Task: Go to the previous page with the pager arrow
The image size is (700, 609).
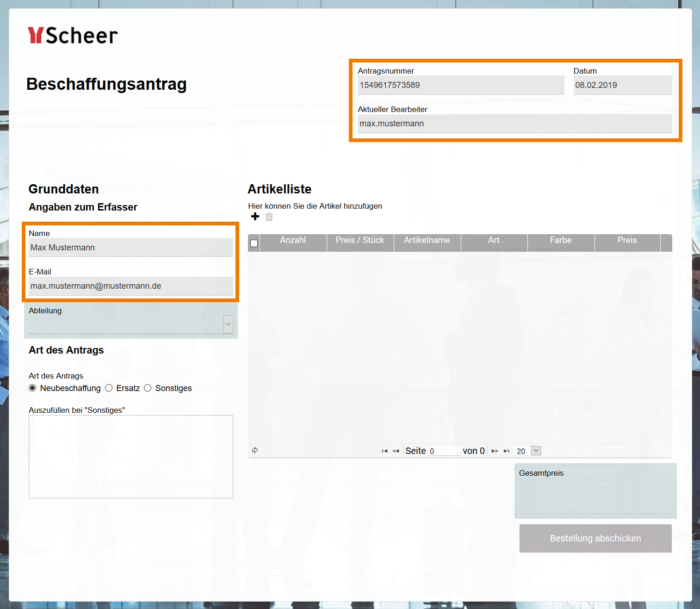Action: pos(396,451)
